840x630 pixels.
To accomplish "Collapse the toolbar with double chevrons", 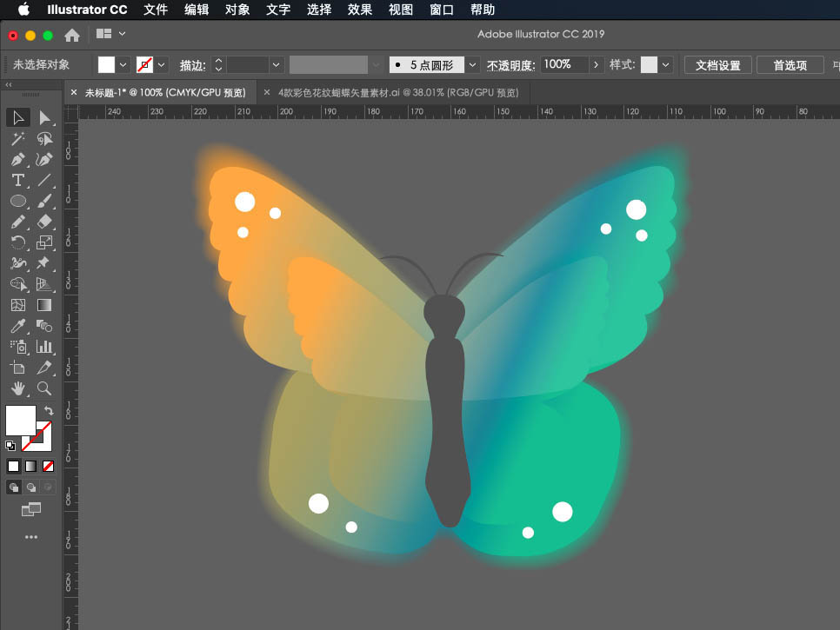I will [x=8, y=84].
